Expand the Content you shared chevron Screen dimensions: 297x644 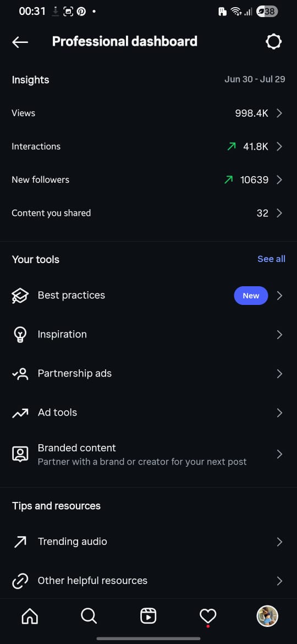click(279, 213)
